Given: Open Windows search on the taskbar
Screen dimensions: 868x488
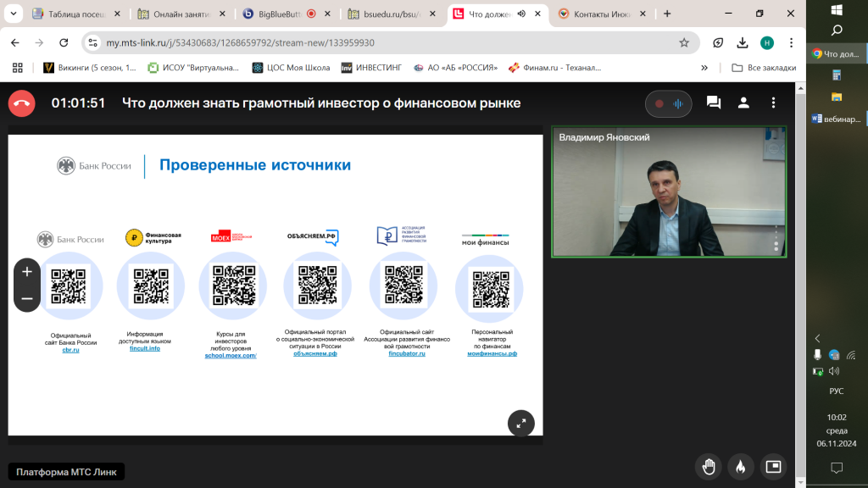Looking at the screenshot, I should tap(837, 30).
